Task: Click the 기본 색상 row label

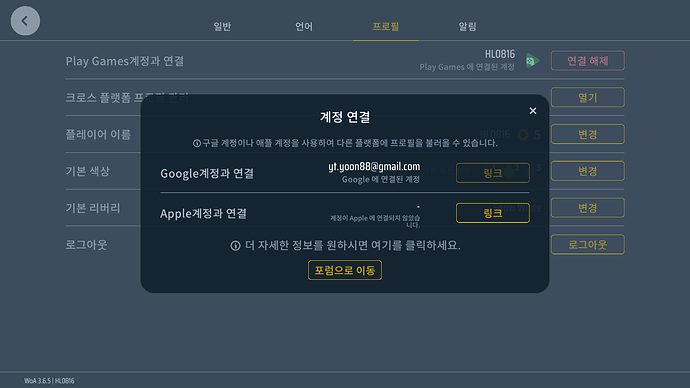Action: tap(88, 171)
